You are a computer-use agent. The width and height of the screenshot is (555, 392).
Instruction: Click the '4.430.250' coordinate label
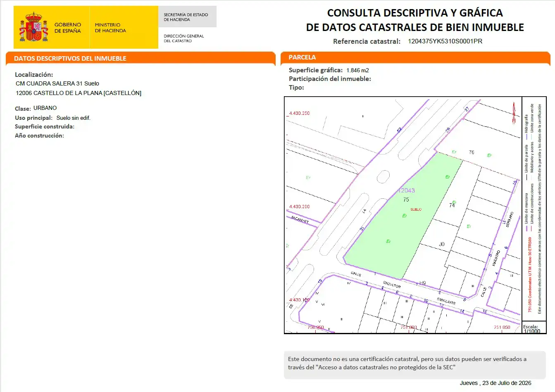coord(299,113)
